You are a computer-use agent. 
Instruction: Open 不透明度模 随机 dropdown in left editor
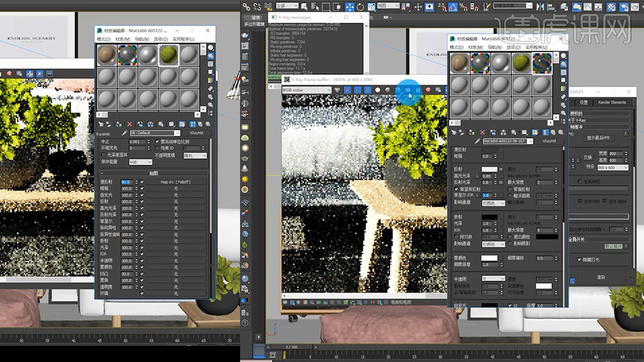[195, 155]
